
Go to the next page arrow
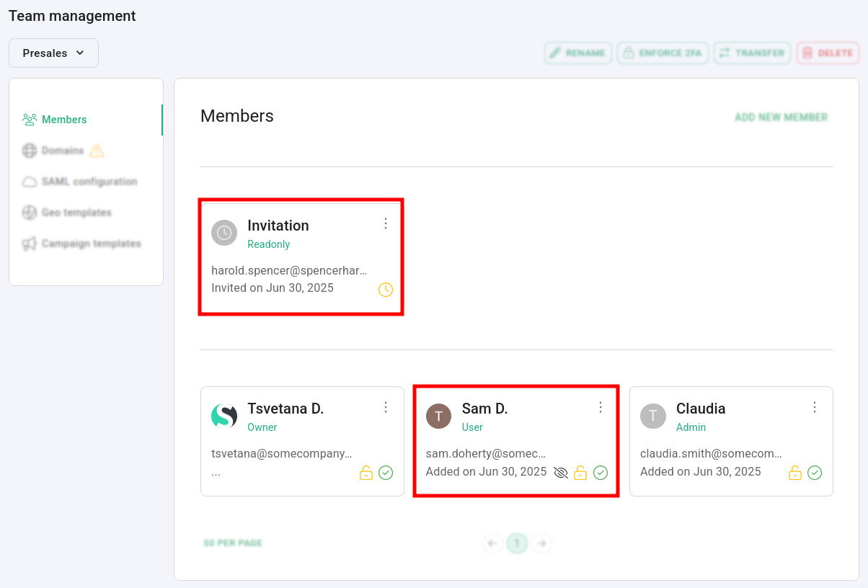(542, 543)
